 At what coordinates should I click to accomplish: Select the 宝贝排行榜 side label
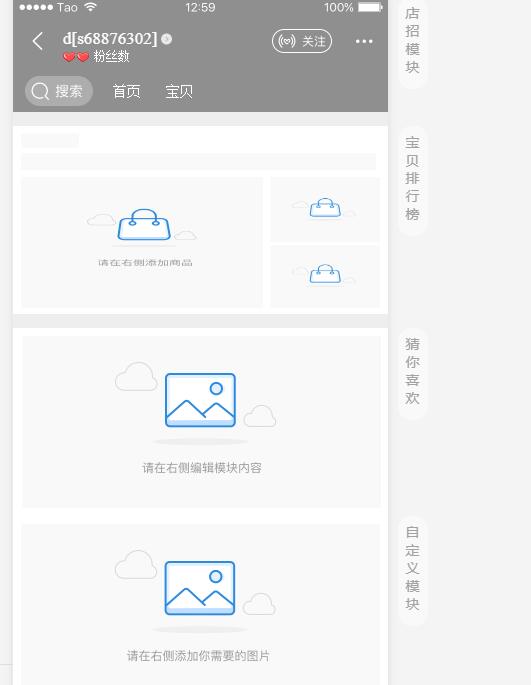pos(412,178)
